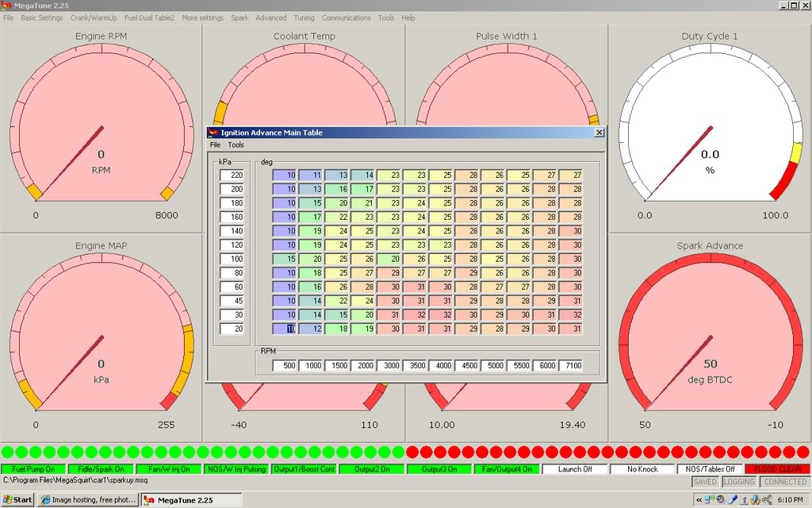Click the MegaTune title bar icon
Viewport: 812px width, 508px height.
tap(6, 6)
